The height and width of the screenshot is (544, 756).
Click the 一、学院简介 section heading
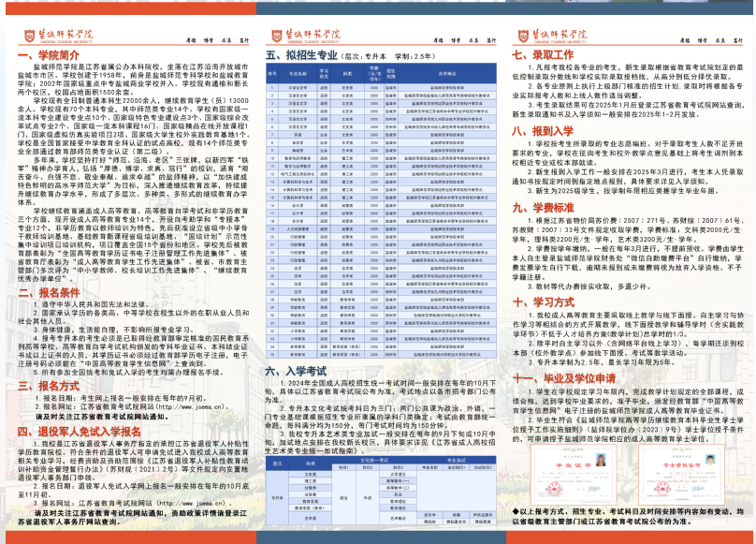tap(49, 55)
